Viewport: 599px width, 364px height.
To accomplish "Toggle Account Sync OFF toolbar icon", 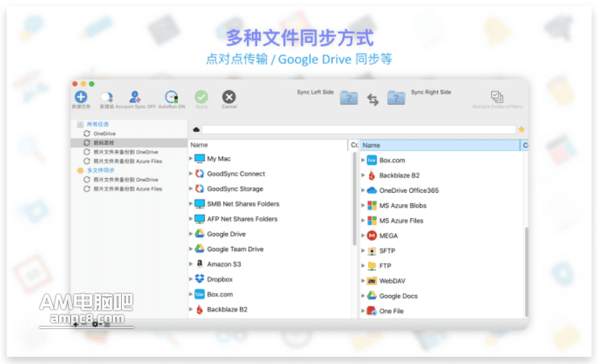I will [135, 97].
